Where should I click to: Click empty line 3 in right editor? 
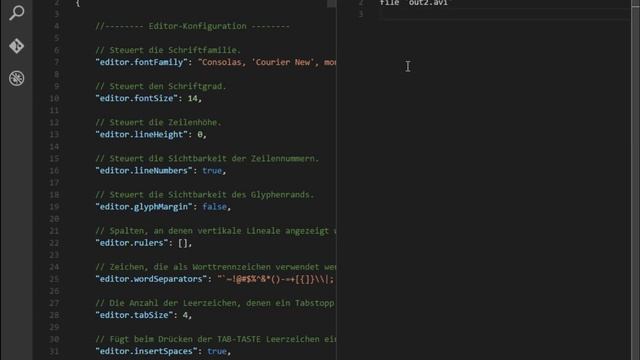504,14
